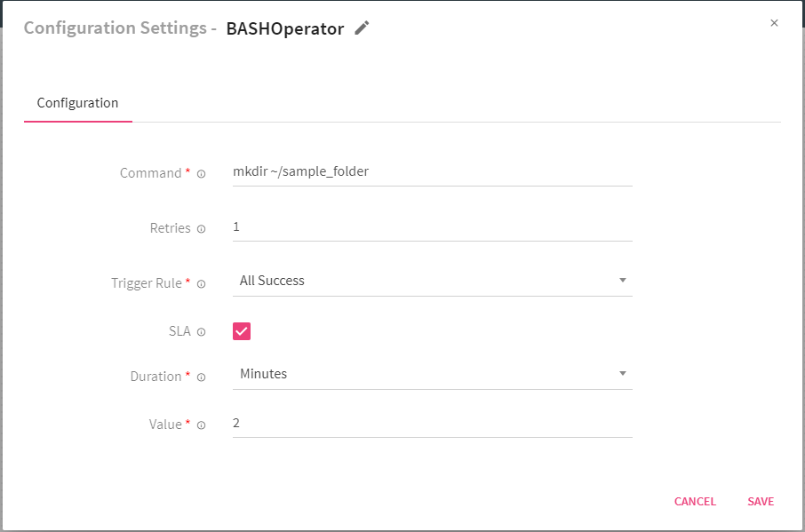Screen dimensions: 805x532
Task: Select the BASHOperator title text
Action: click(x=284, y=28)
